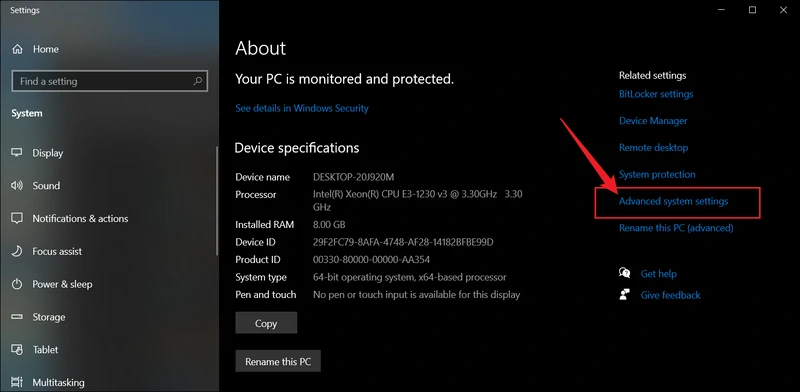Click the Home house icon
800x392 pixels.
[17, 49]
